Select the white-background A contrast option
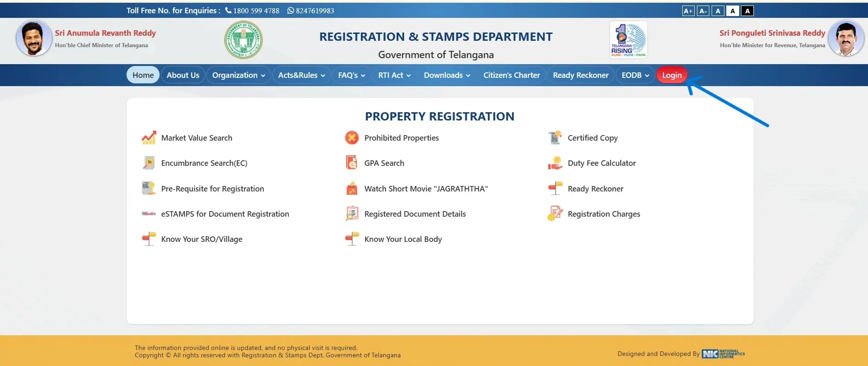 [x=733, y=11]
